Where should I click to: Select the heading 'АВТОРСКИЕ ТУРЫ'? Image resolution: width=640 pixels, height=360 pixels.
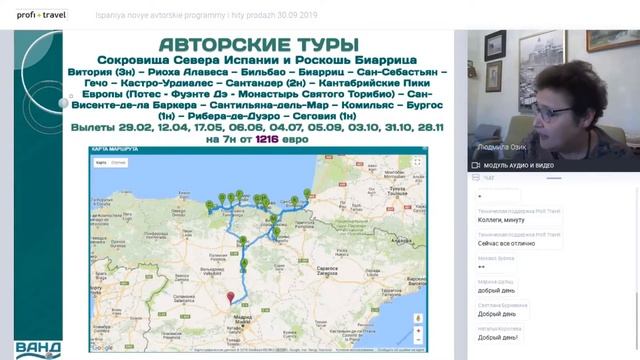tap(259, 44)
